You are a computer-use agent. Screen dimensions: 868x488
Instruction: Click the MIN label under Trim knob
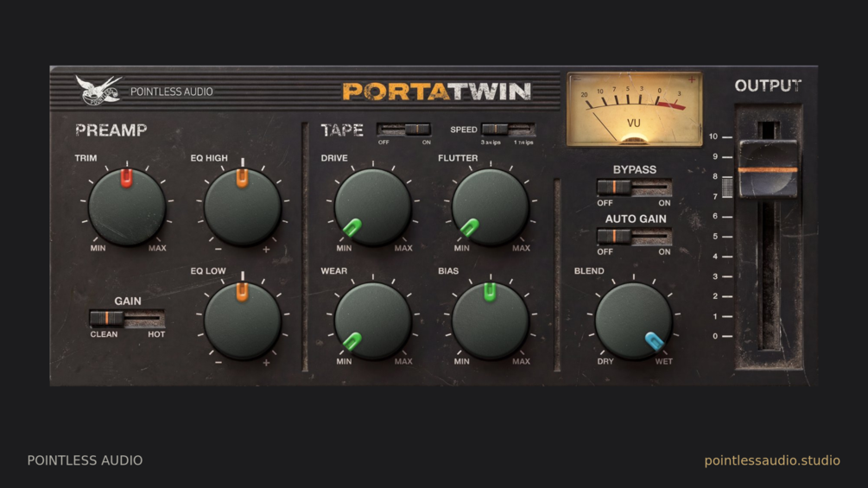point(98,248)
